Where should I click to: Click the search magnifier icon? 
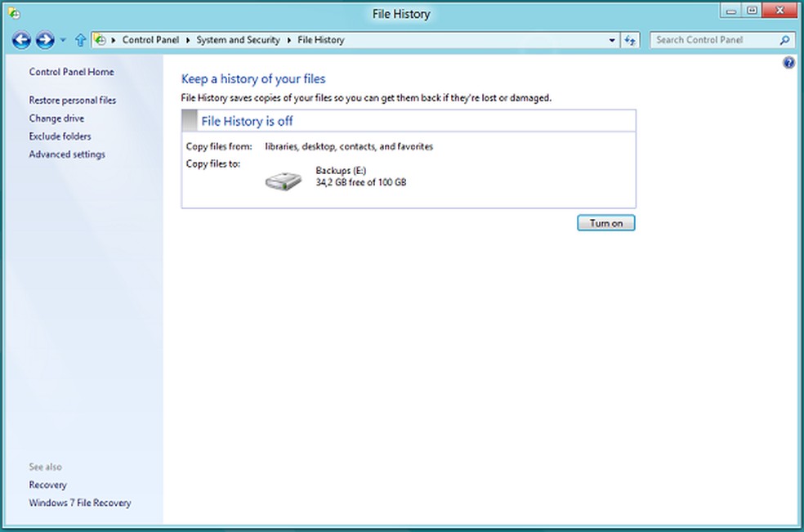click(x=784, y=40)
